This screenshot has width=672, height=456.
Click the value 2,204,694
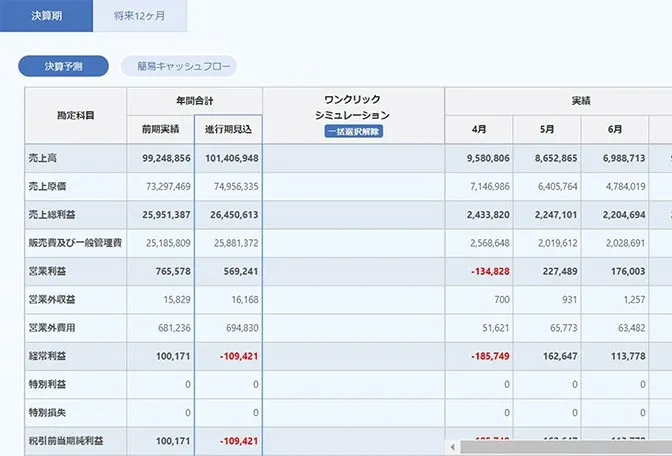pyautogui.click(x=624, y=215)
